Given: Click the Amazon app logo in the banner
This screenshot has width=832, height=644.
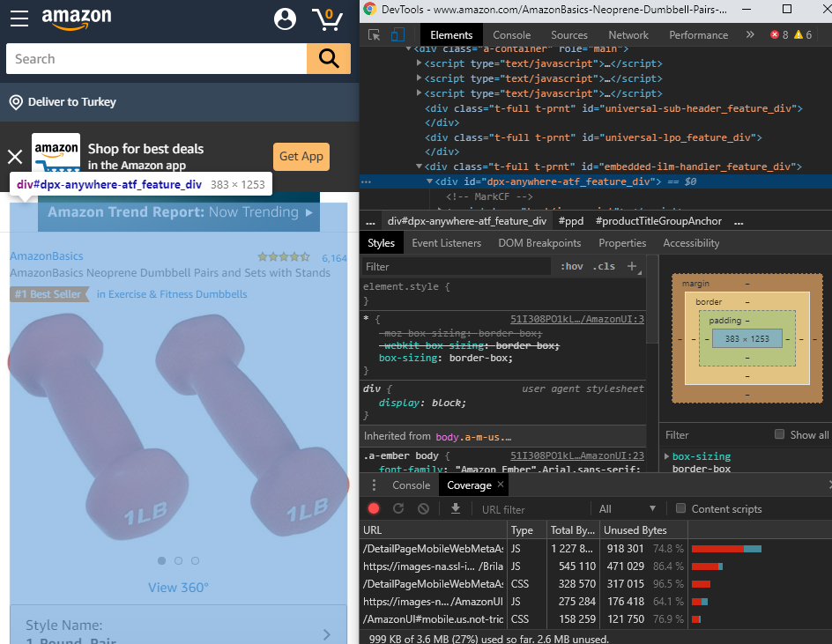Looking at the screenshot, I should click(56, 152).
